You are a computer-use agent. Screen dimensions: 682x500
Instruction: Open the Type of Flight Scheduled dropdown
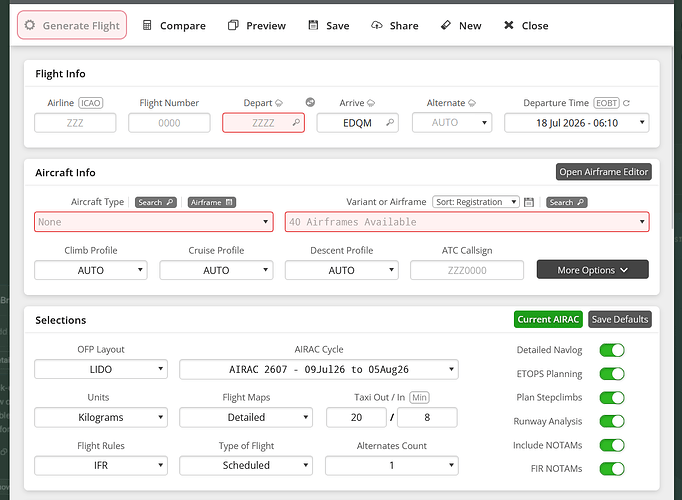tap(246, 465)
